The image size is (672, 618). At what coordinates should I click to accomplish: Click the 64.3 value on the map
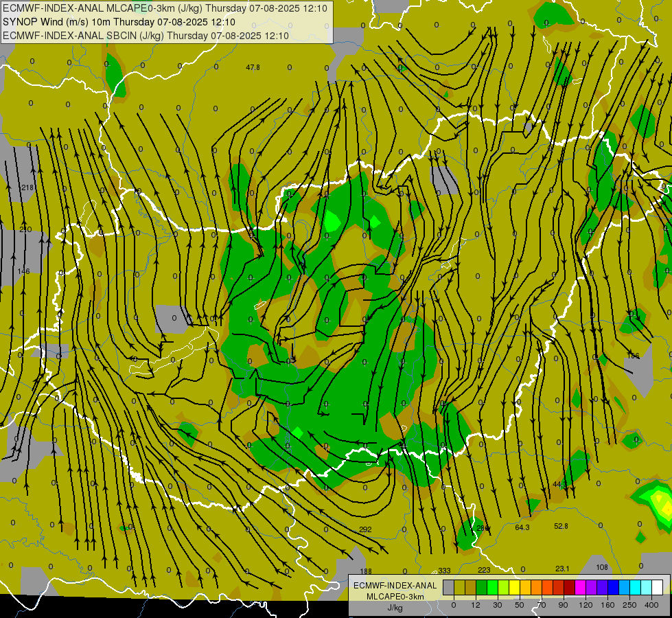(x=522, y=527)
